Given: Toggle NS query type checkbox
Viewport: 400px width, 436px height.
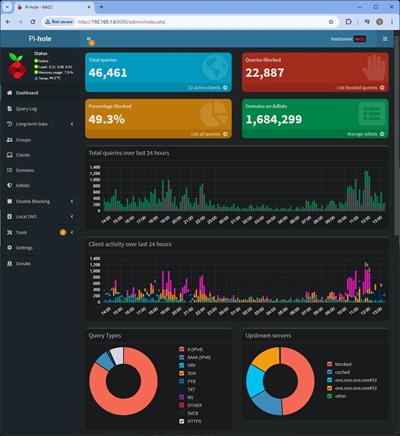Looking at the screenshot, I should click(181, 397).
